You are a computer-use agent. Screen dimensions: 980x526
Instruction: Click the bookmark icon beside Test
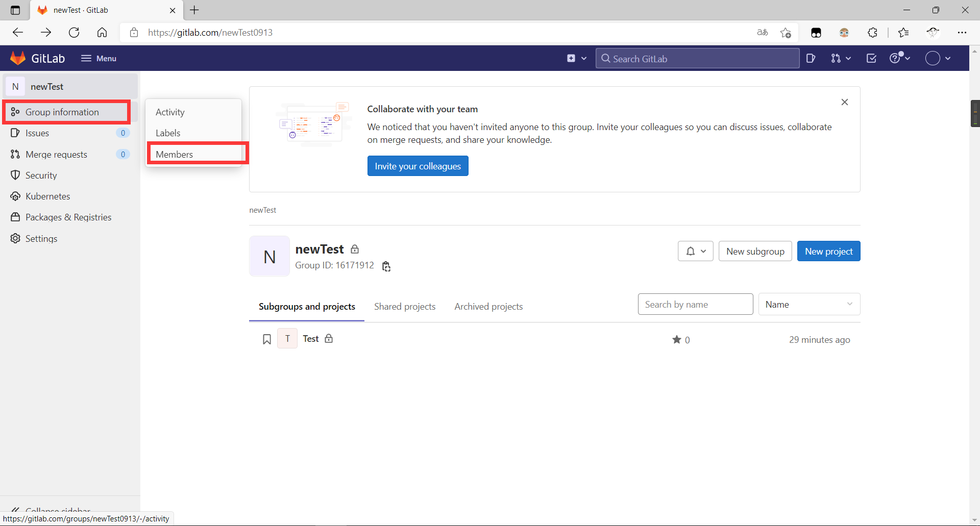pyautogui.click(x=266, y=339)
